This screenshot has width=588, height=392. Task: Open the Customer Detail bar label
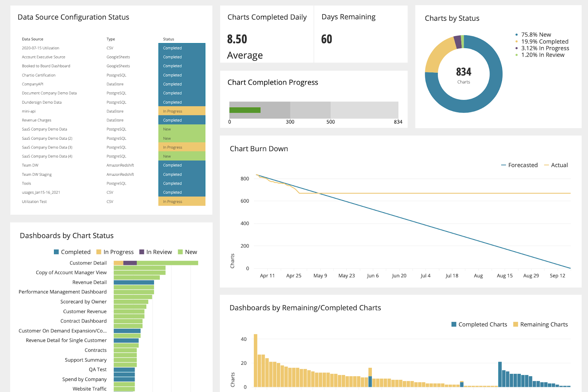88,263
